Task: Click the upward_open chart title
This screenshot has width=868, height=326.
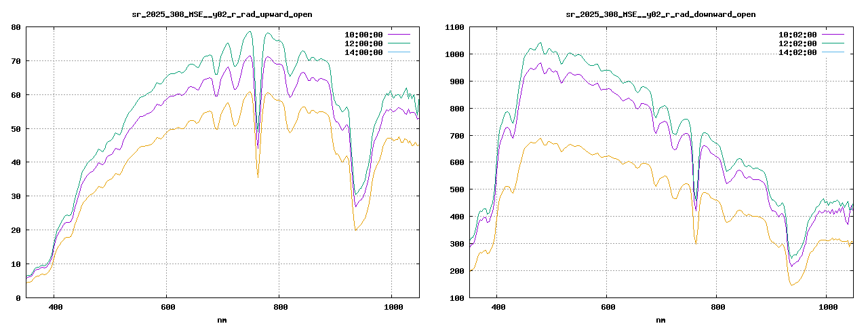Action: pos(222,14)
